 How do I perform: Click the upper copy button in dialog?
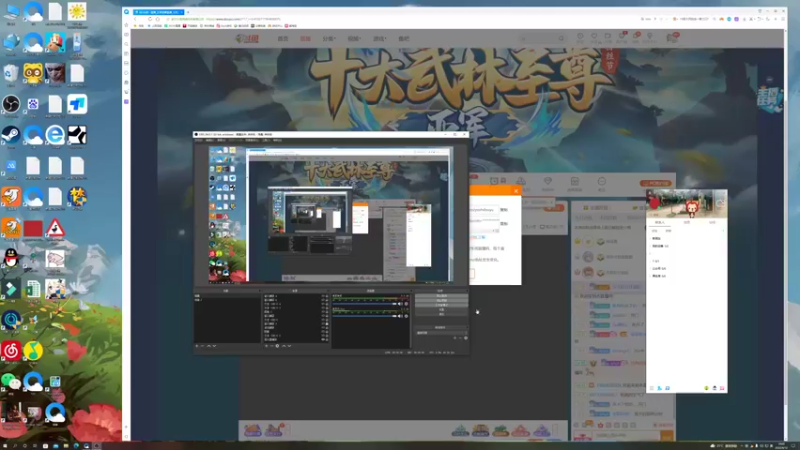(x=504, y=210)
